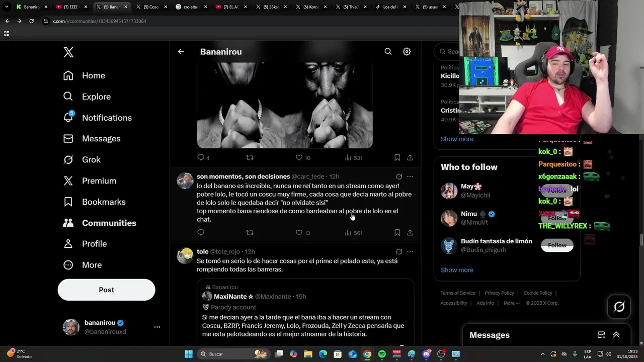Image resolution: width=644 pixels, height=362 pixels.
Task: View analytics showing 531 views
Action: point(354,157)
